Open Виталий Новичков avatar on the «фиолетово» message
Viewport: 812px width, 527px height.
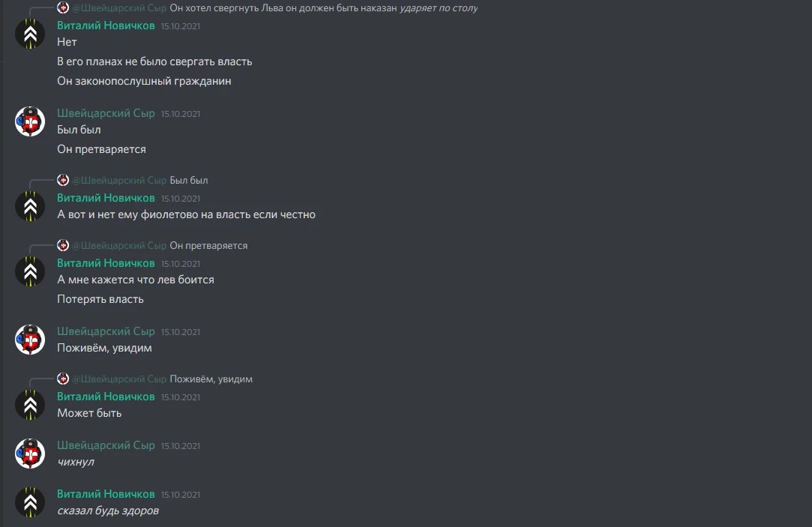(x=30, y=206)
